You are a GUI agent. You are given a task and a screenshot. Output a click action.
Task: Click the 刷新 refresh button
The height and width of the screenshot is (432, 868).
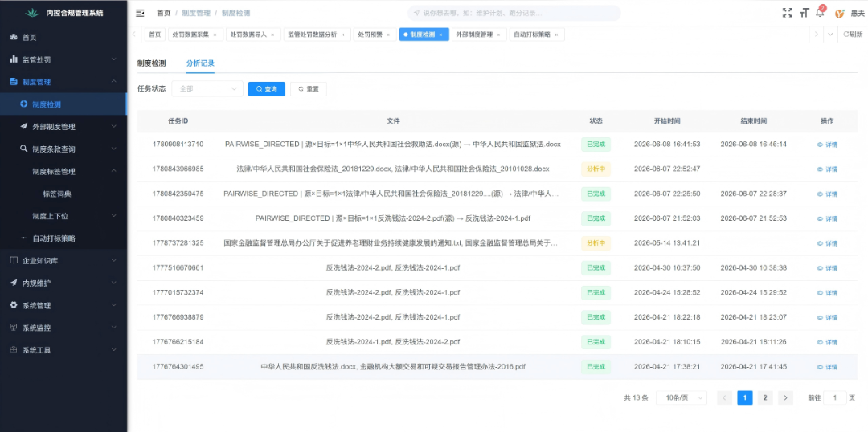pyautogui.click(x=853, y=35)
